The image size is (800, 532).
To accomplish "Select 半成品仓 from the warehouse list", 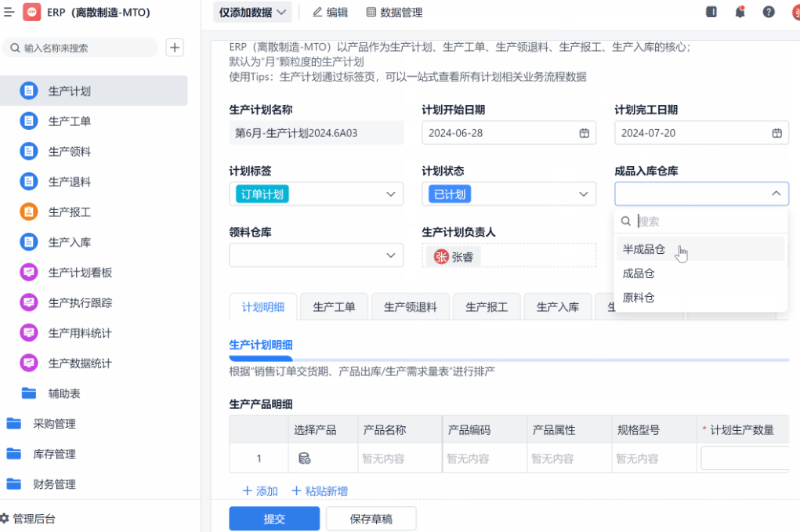I will pyautogui.click(x=700, y=249).
